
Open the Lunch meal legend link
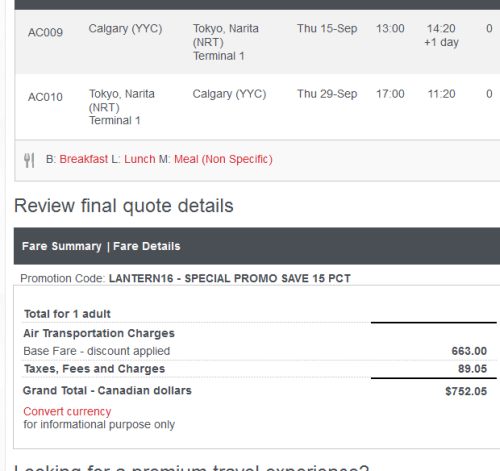(x=140, y=159)
